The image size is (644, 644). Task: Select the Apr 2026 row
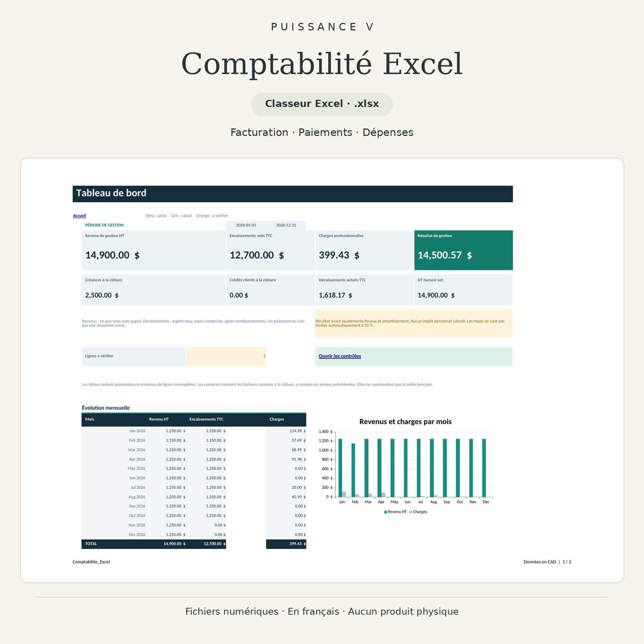click(194, 459)
